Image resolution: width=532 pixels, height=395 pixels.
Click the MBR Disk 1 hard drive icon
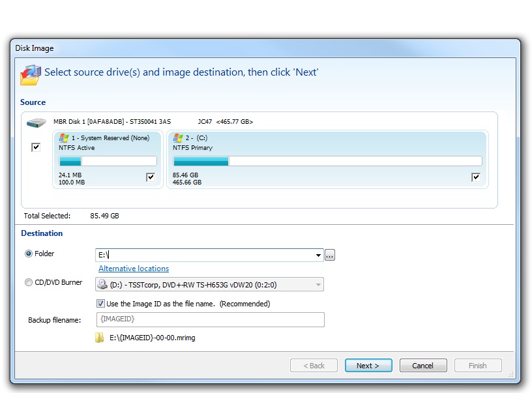(37, 123)
